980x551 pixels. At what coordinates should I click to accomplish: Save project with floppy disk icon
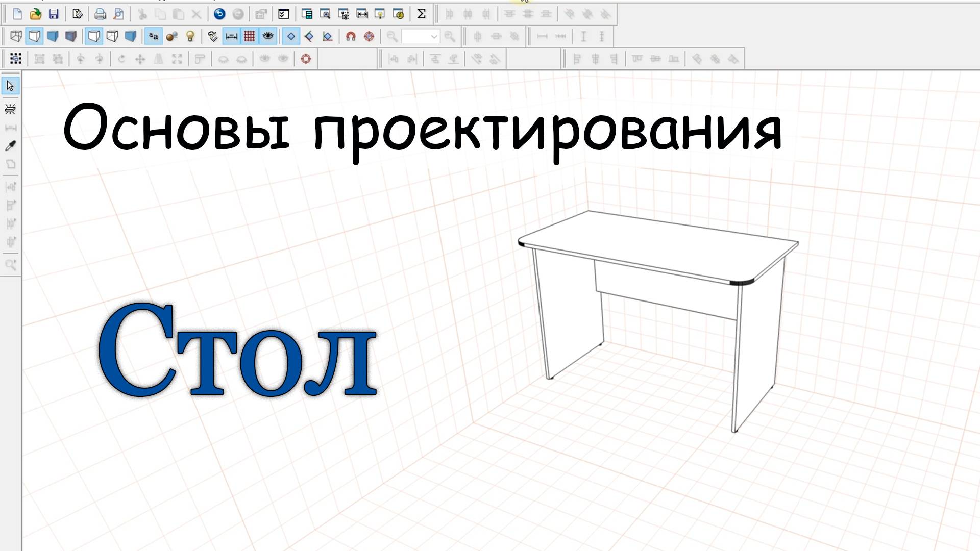(54, 14)
